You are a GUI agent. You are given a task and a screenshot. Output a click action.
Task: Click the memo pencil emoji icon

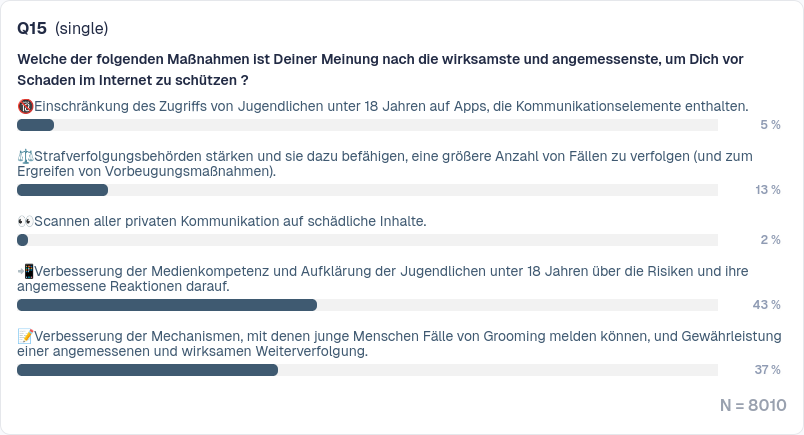(26, 336)
